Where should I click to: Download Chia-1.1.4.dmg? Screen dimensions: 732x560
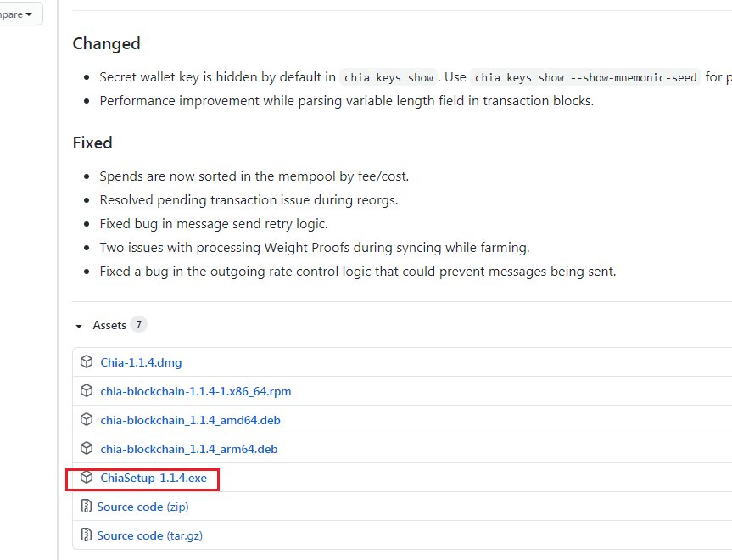click(141, 362)
